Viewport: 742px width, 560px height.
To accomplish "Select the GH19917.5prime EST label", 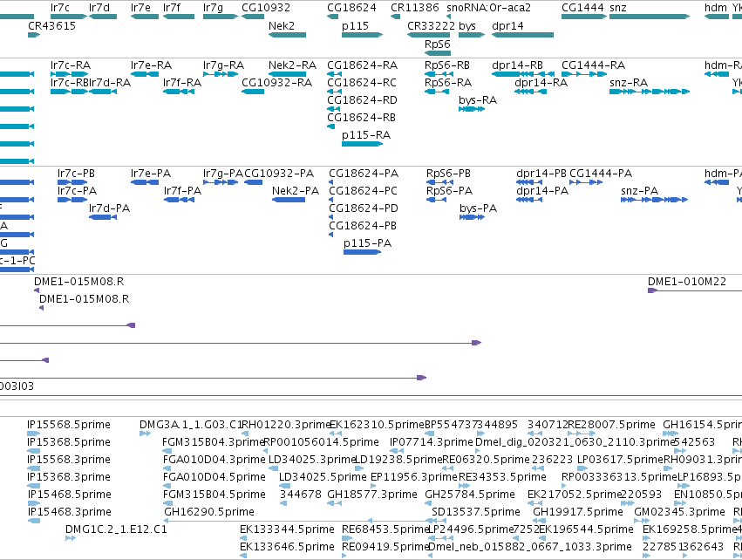I will (578, 512).
